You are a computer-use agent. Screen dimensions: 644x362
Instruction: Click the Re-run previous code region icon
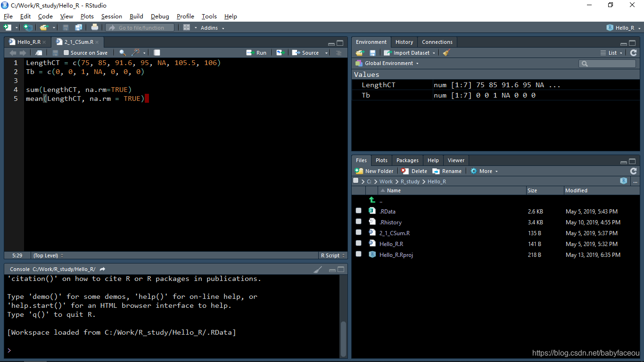pyautogui.click(x=281, y=53)
